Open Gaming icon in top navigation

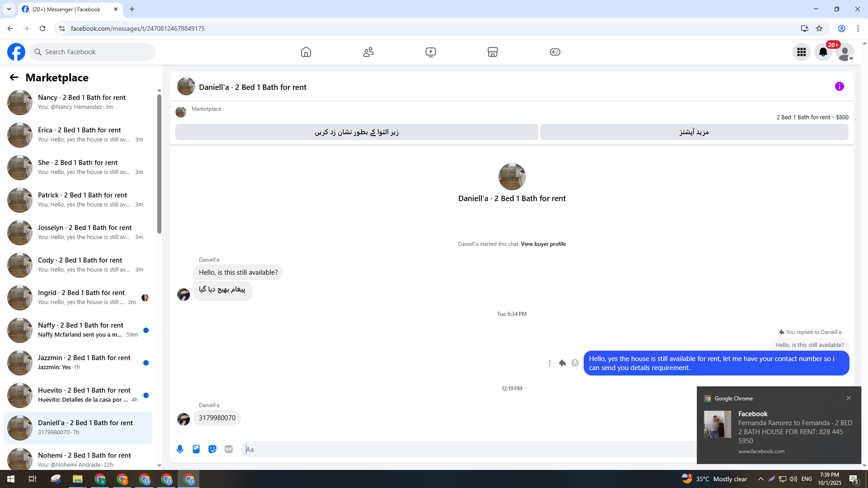point(555,52)
